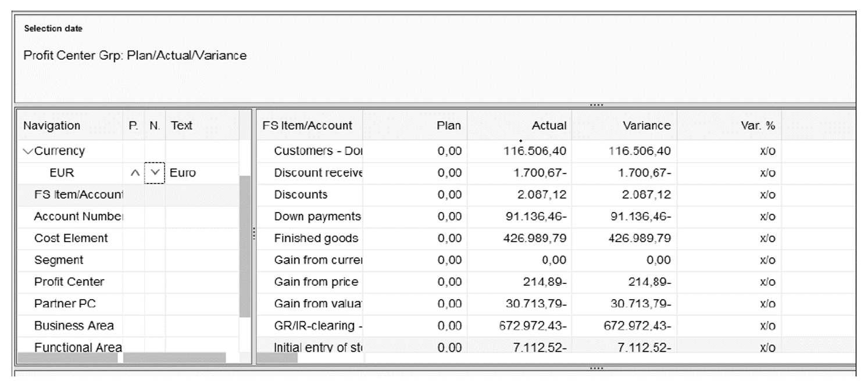The width and height of the screenshot is (868, 385).
Task: Click the Euro text cell
Action: 183,173
